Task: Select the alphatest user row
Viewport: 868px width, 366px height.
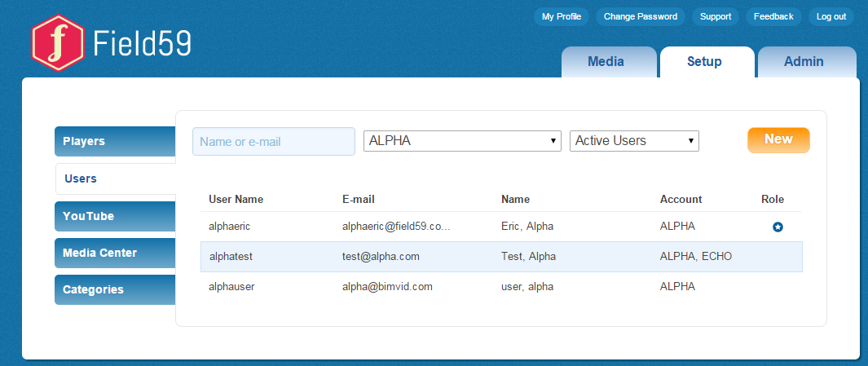Action: pos(500,256)
